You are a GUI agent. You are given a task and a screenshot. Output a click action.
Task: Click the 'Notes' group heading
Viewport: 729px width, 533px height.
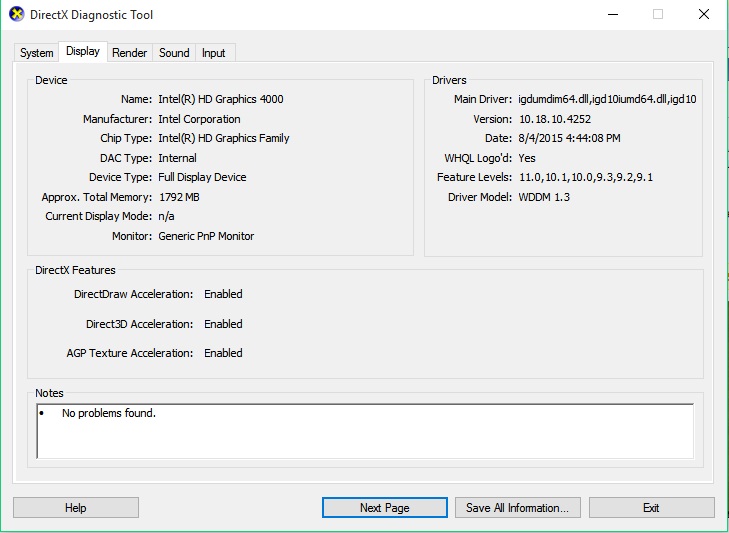coord(49,393)
